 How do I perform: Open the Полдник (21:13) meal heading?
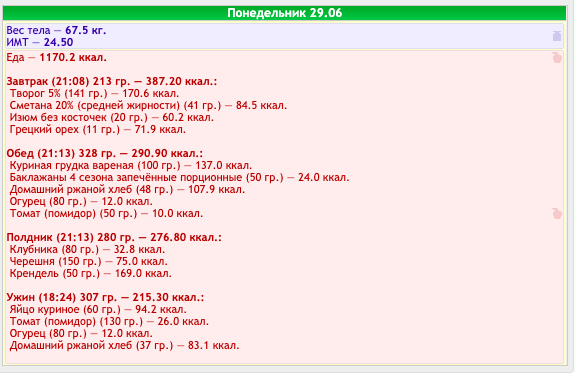click(x=114, y=237)
